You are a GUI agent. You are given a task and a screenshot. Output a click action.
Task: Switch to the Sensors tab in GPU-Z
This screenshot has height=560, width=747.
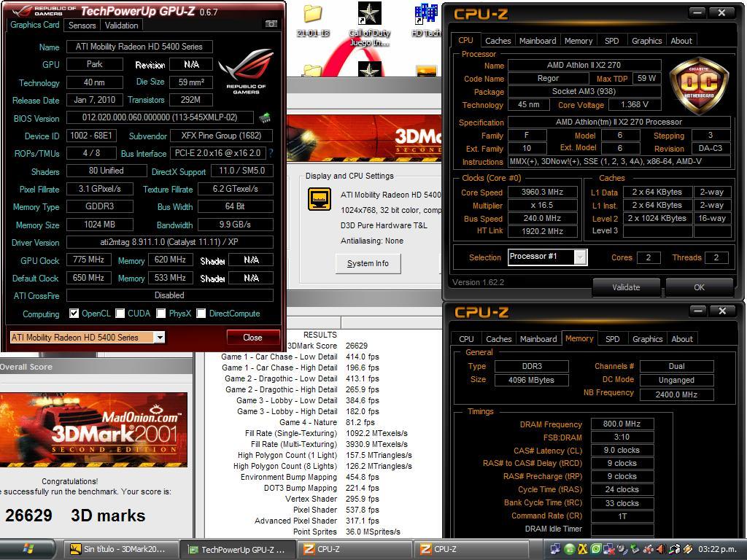(82, 26)
